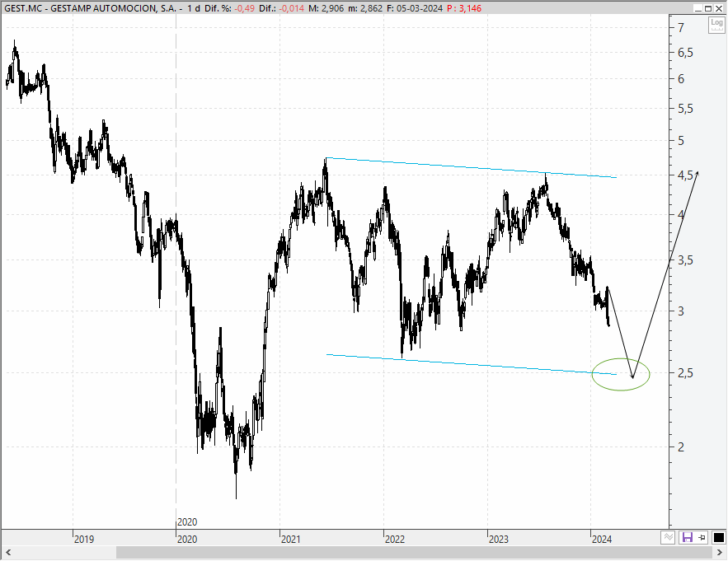This screenshot has height=561, width=728.
Task: Click the purple save floppy disk icon
Action: [686, 537]
